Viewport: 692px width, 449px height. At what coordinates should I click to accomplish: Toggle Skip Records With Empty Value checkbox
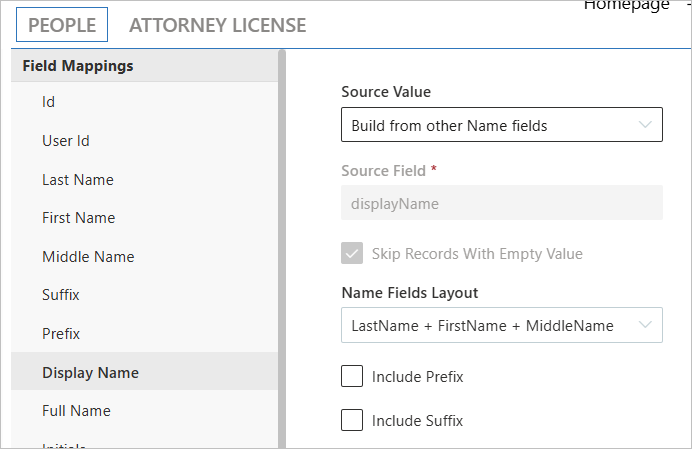(352, 253)
